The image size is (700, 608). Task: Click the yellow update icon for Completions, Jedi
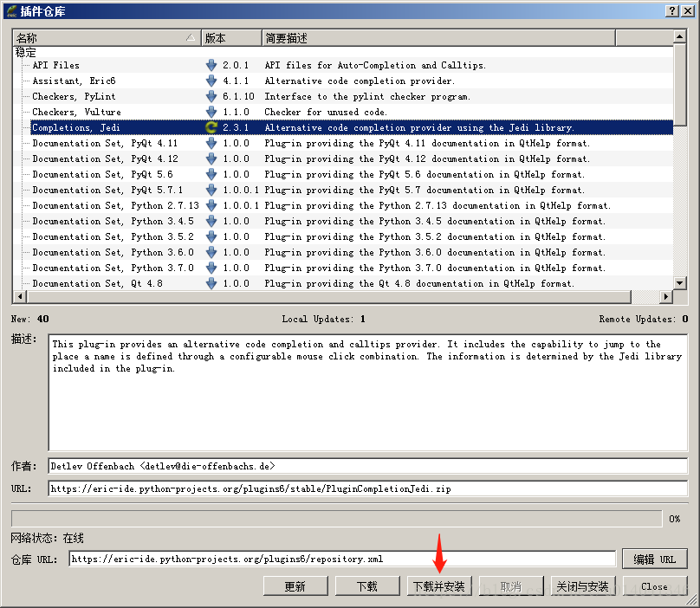(x=211, y=127)
